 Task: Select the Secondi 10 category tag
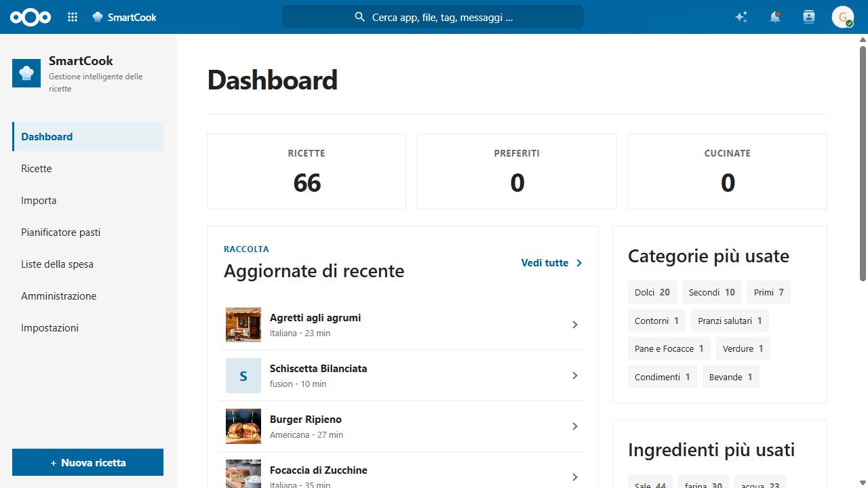pos(712,292)
